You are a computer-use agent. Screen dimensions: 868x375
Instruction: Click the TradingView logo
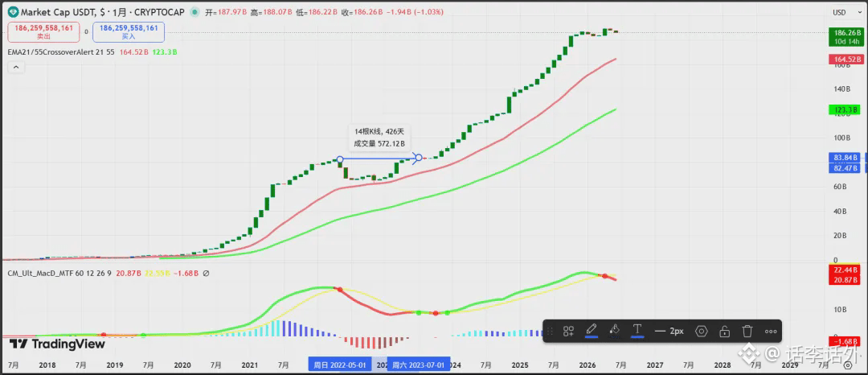click(57, 344)
